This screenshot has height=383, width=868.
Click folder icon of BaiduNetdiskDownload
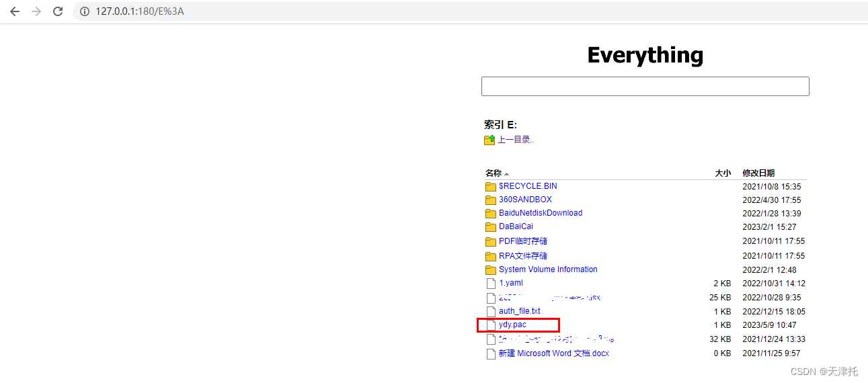491,214
